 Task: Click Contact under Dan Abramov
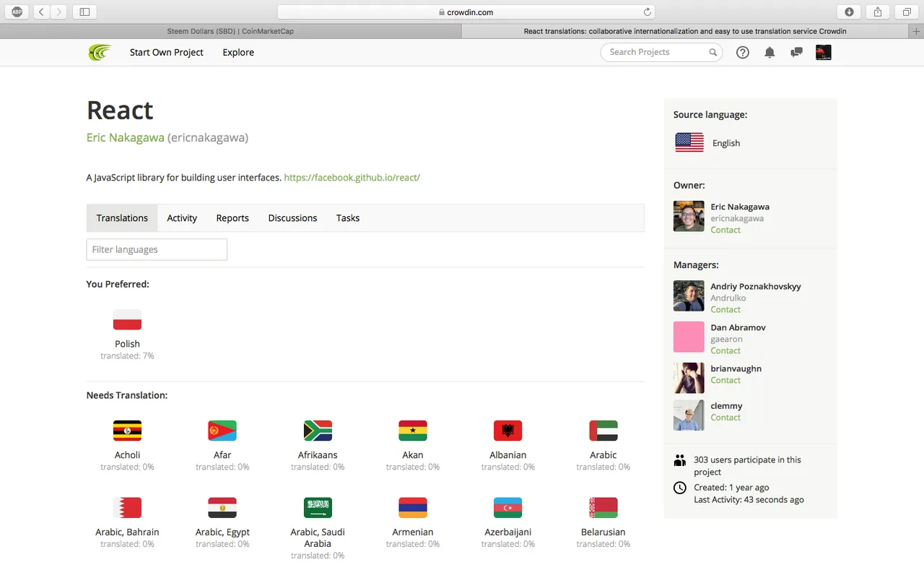point(725,350)
